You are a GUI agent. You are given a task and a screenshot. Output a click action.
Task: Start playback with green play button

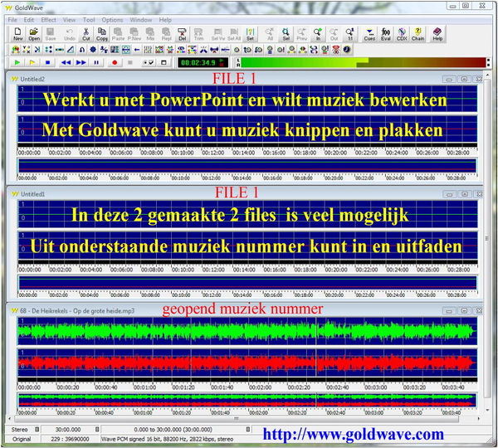(x=17, y=62)
